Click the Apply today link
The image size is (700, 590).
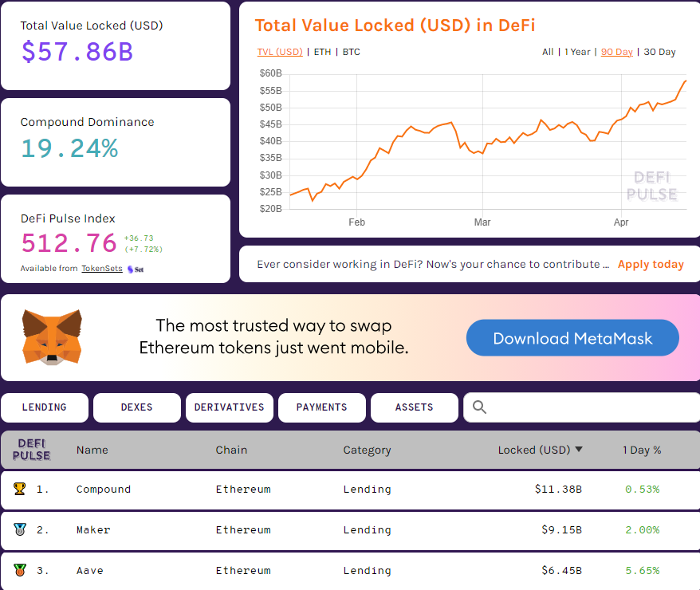click(651, 264)
